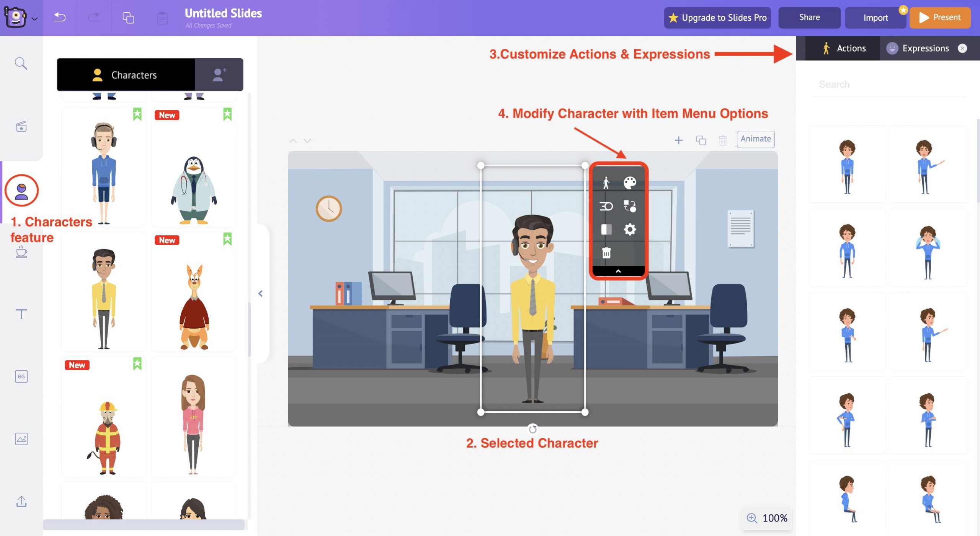Viewport: 980px width, 536px height.
Task: Switch to the Expressions tab
Action: [x=924, y=47]
